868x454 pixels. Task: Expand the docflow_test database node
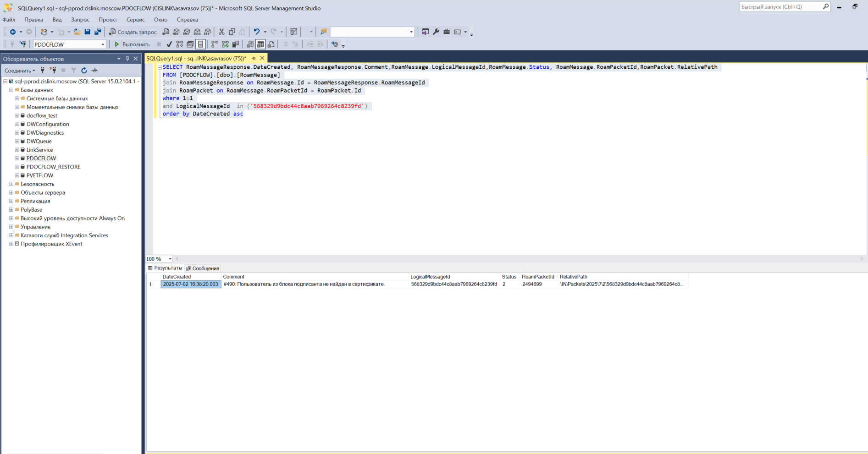click(17, 115)
